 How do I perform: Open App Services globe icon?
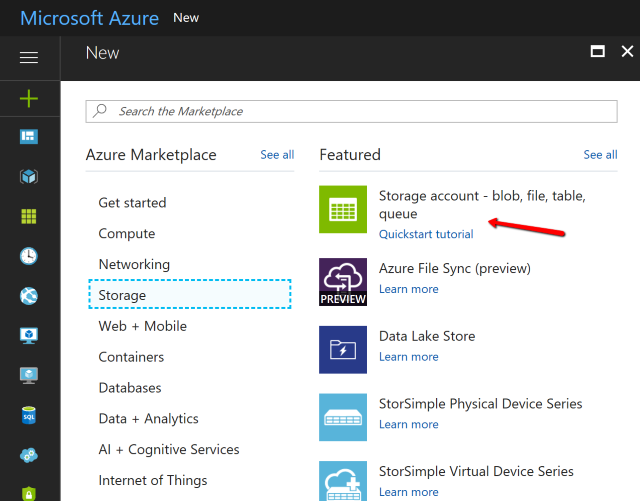(x=29, y=296)
